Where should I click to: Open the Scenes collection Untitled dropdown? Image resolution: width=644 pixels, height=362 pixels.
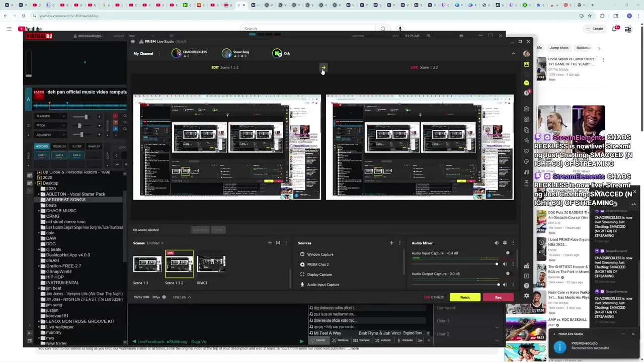(155, 243)
